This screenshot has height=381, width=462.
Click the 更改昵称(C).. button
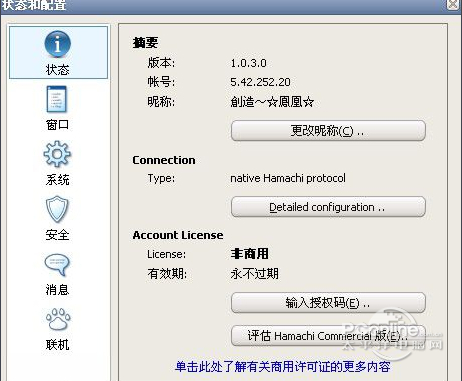click(328, 131)
